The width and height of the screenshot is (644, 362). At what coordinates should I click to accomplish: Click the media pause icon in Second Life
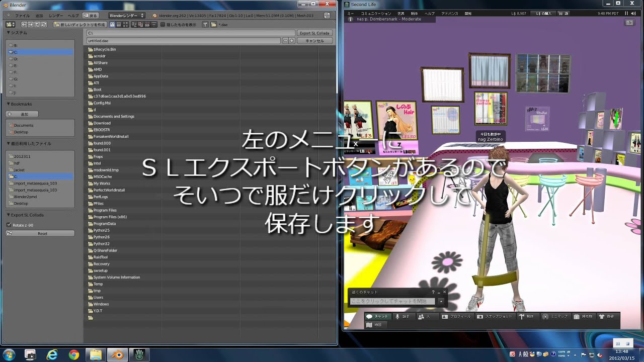point(626,14)
